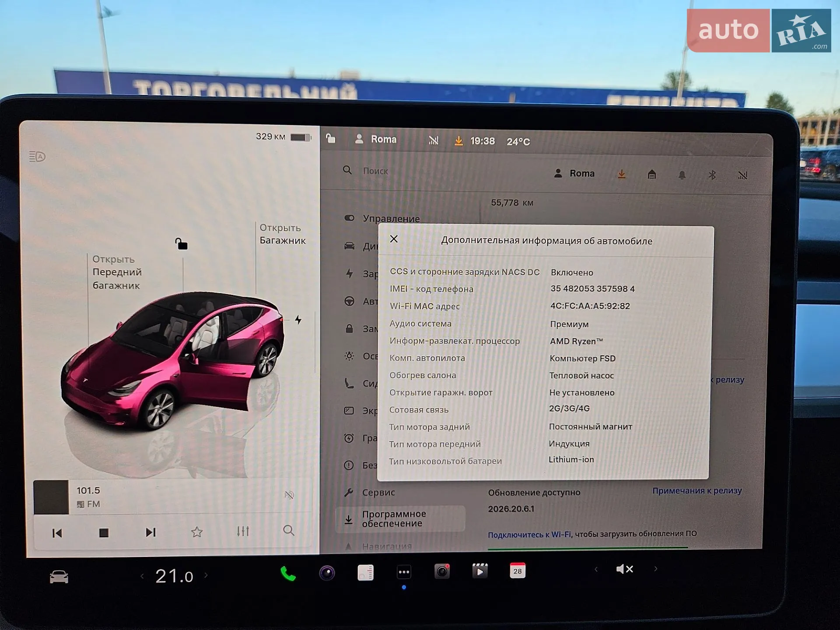Tap the no-signal icon in top status bar

[x=434, y=140]
